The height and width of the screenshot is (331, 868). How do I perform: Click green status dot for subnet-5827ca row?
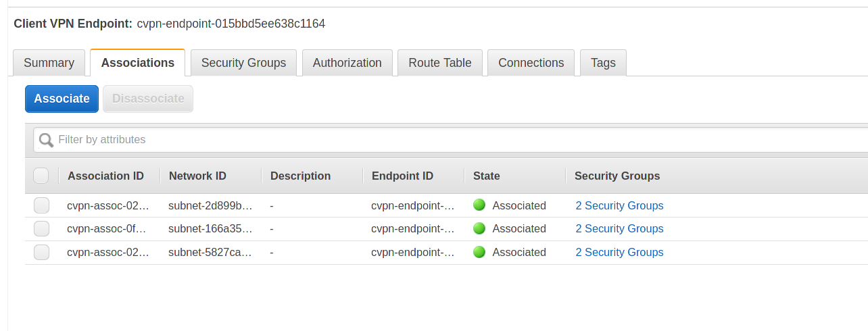click(479, 252)
